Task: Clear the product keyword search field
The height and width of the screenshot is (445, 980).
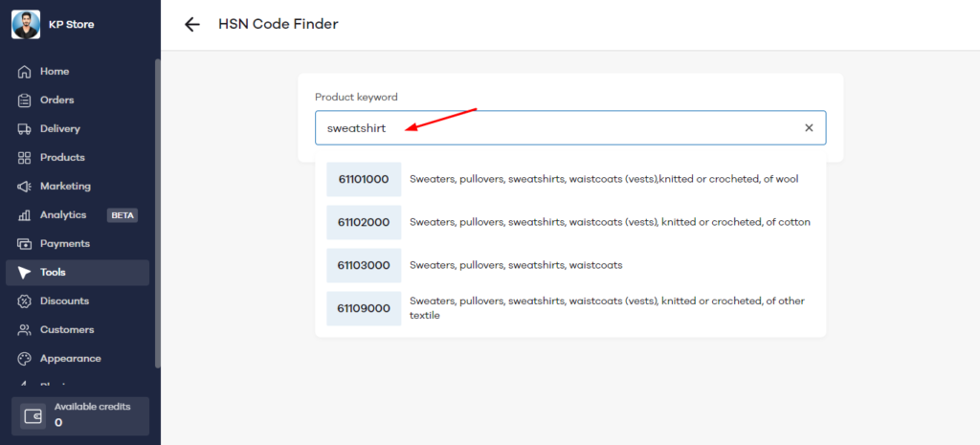Action: pos(809,127)
